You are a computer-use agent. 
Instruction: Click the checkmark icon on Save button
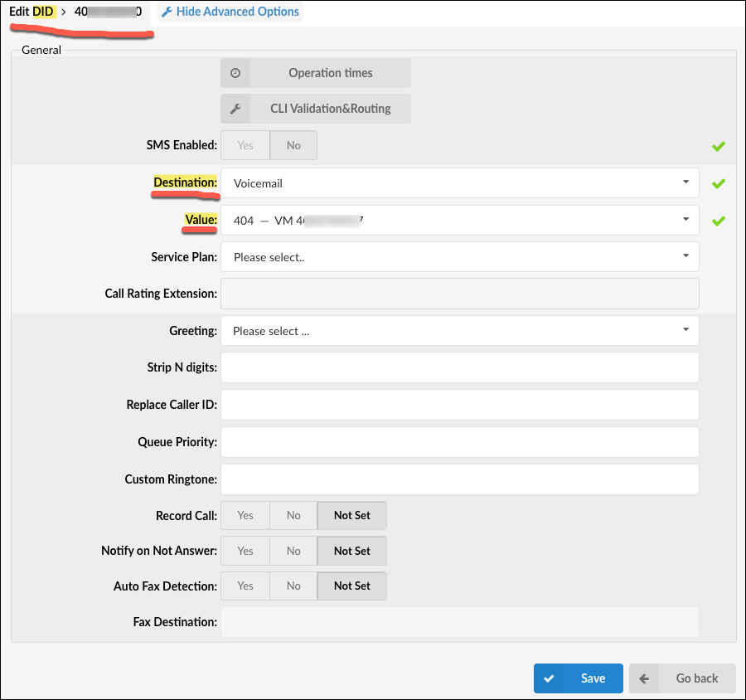pyautogui.click(x=549, y=678)
